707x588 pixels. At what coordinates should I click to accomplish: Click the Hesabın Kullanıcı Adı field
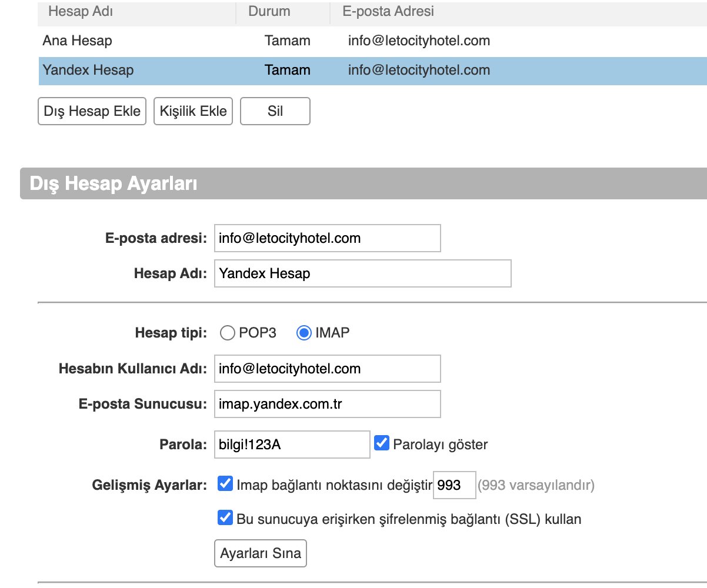pos(327,369)
